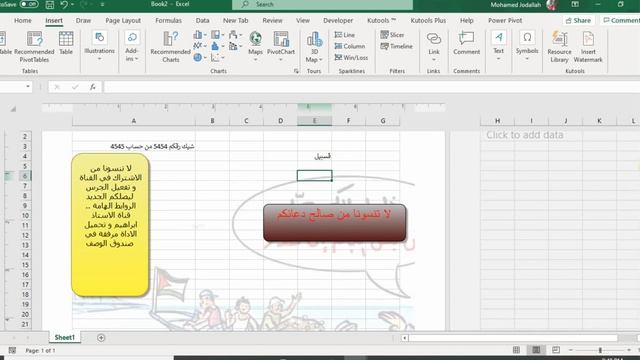The height and width of the screenshot is (360, 640).
Task: Click in the Search box
Action: click(x=322, y=4)
